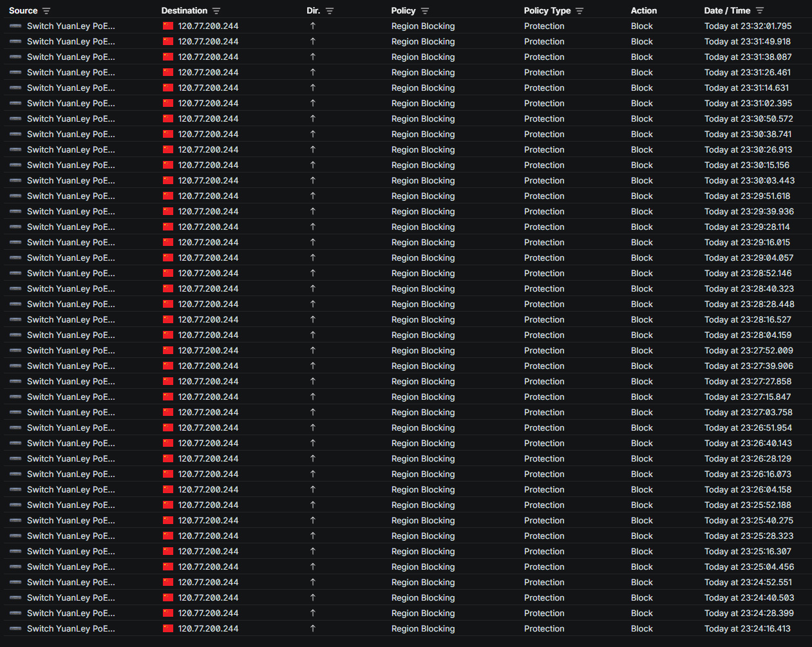Open the filter icon beside Policy header
This screenshot has width=812, height=647.
[425, 11]
